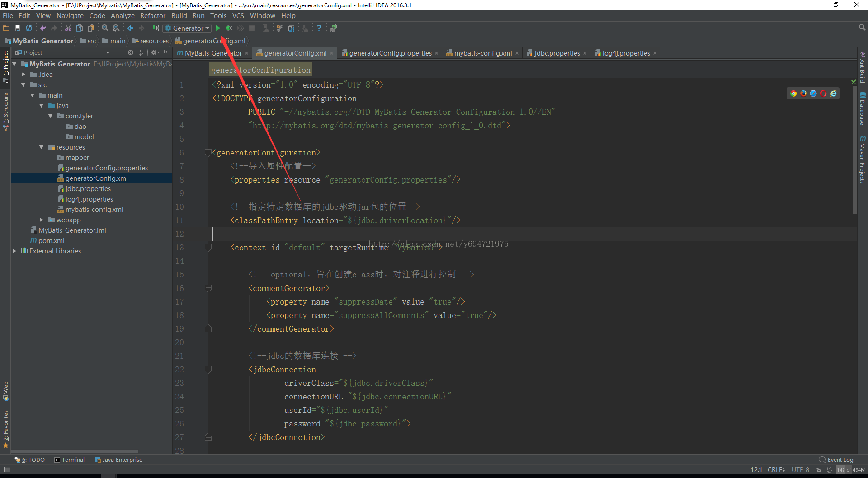Image resolution: width=868 pixels, height=478 pixels.
Task: Toggle the Database tool window on right edge
Action: pyautogui.click(x=863, y=108)
